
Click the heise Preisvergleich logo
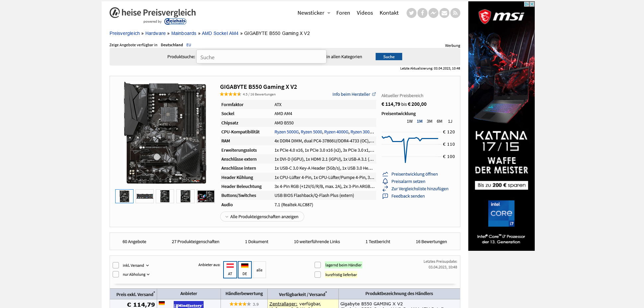pos(153,13)
